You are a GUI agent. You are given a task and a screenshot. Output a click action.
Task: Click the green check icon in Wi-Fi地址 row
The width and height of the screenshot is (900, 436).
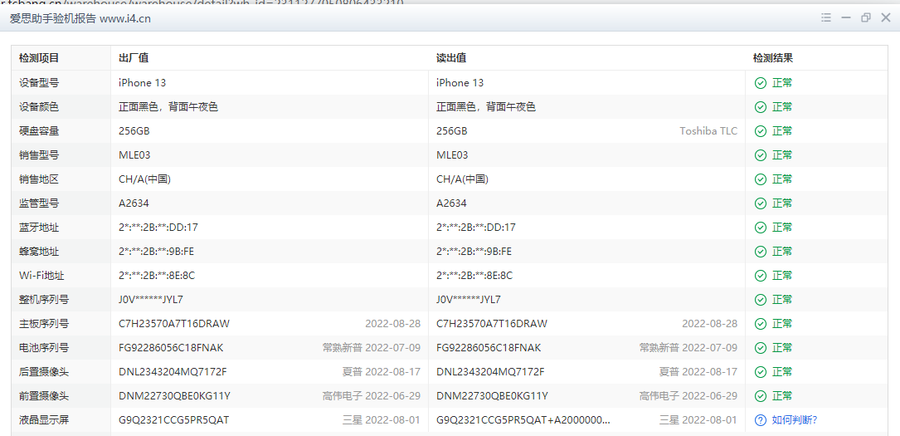(x=761, y=275)
